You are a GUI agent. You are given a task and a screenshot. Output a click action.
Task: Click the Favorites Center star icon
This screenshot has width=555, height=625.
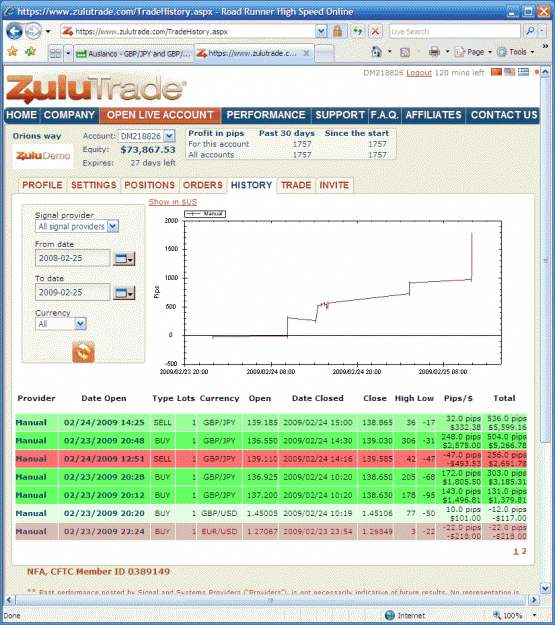click(x=12, y=51)
